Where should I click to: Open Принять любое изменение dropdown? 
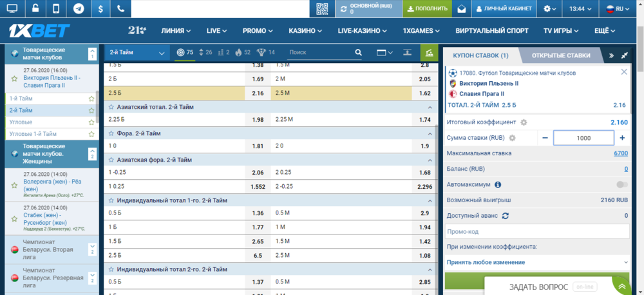click(537, 262)
